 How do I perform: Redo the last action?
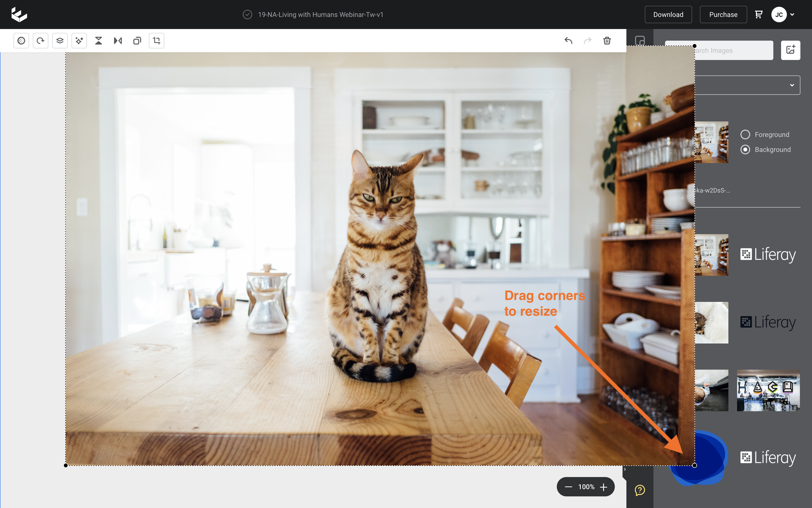click(587, 41)
